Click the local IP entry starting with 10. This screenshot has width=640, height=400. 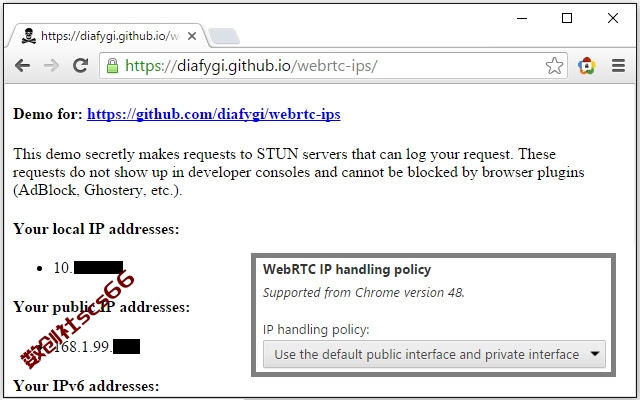click(88, 268)
